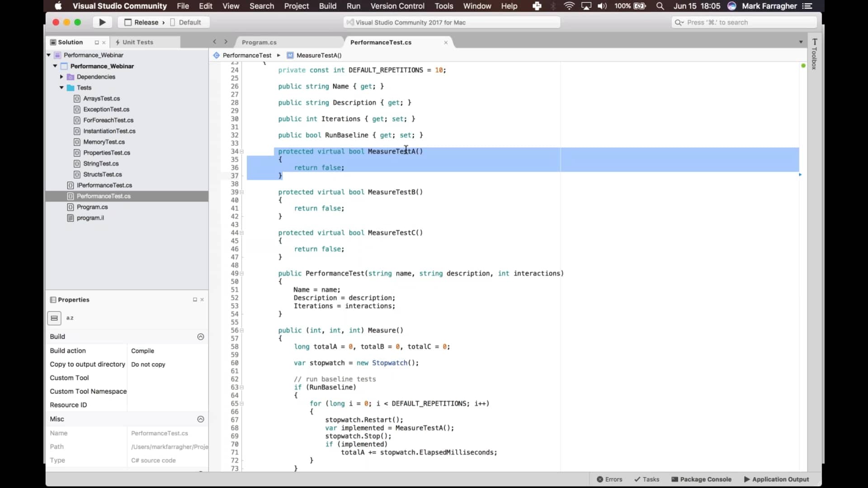Image resolution: width=868 pixels, height=488 pixels.
Task: Switch to the Unit Tests pad tab
Action: coord(134,42)
